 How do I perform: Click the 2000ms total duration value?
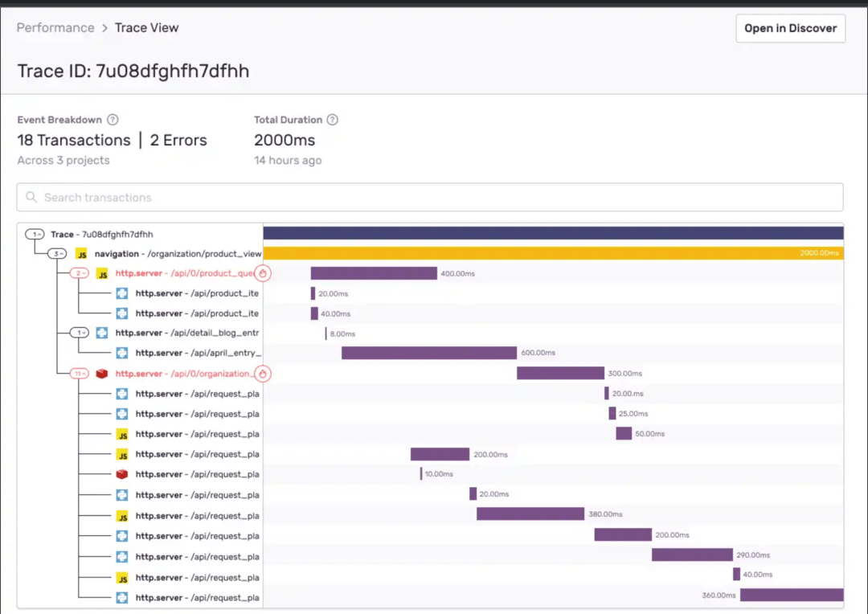pos(285,140)
